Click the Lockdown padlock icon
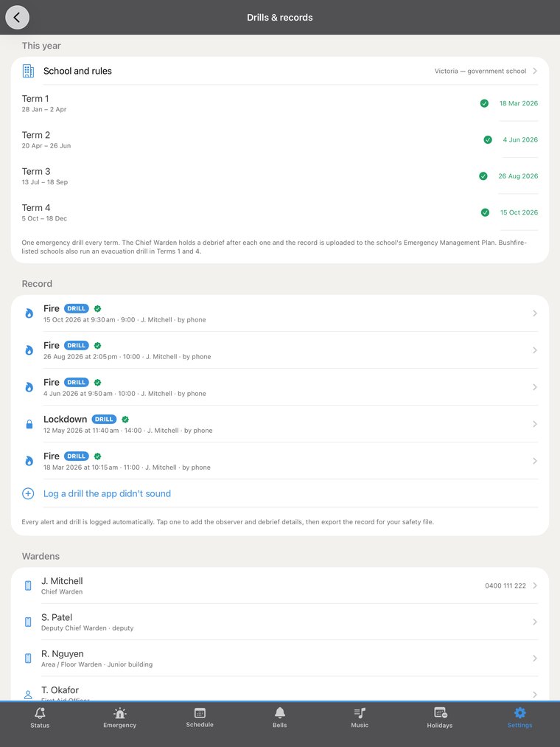 (x=29, y=424)
